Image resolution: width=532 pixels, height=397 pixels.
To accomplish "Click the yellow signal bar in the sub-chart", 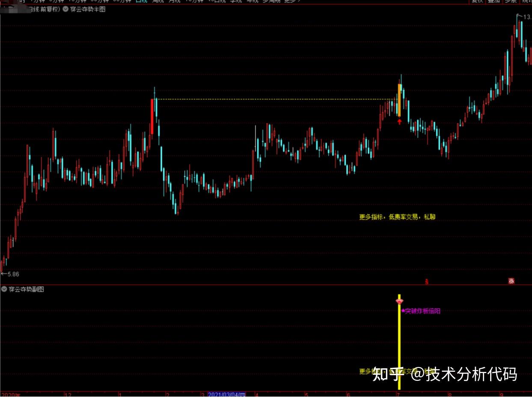I will coord(399,342).
